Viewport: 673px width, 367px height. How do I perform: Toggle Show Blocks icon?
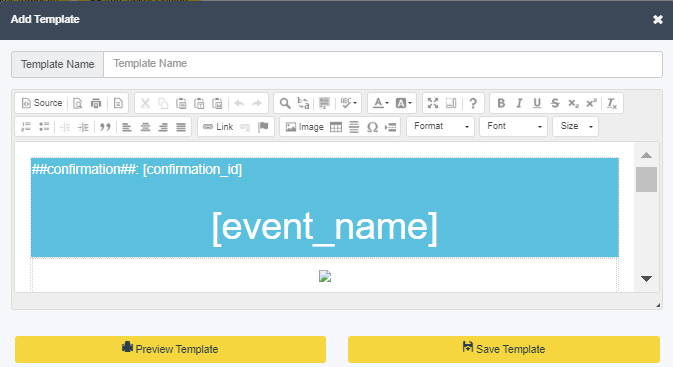451,103
